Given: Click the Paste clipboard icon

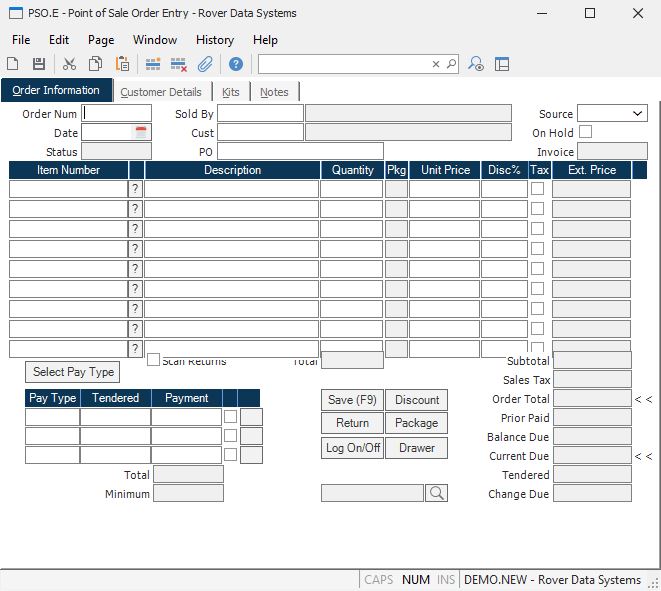Looking at the screenshot, I should 122,64.
